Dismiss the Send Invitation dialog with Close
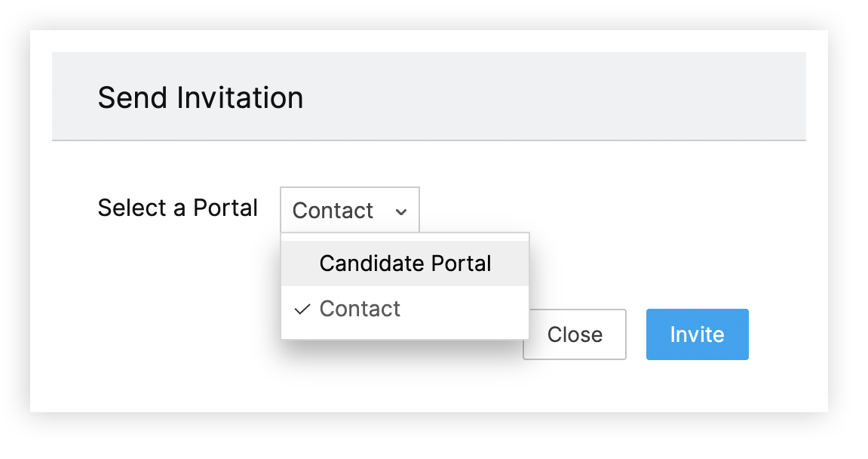Image resolution: width=868 pixels, height=459 pixels. [x=575, y=334]
